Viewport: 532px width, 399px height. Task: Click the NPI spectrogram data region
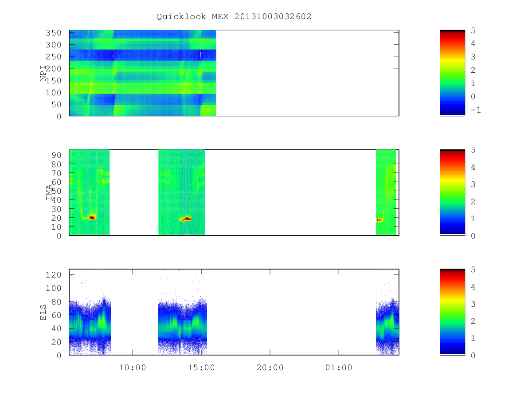pos(143,73)
